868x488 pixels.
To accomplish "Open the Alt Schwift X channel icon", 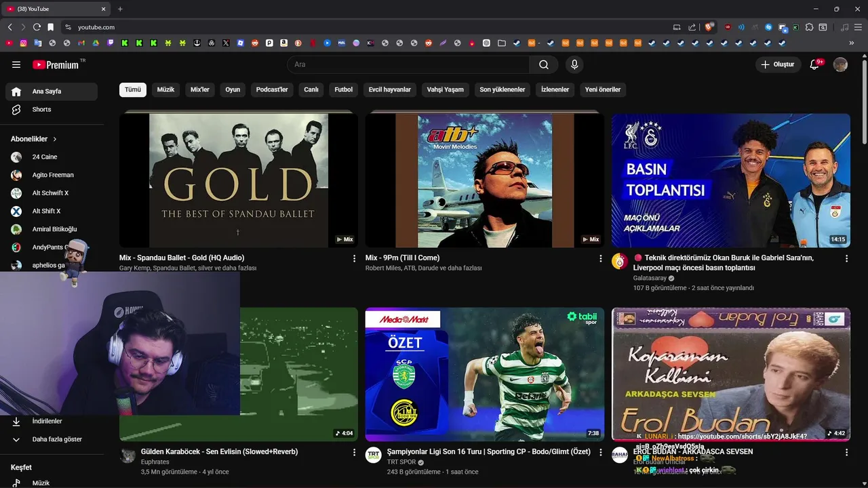I will pos(16,193).
